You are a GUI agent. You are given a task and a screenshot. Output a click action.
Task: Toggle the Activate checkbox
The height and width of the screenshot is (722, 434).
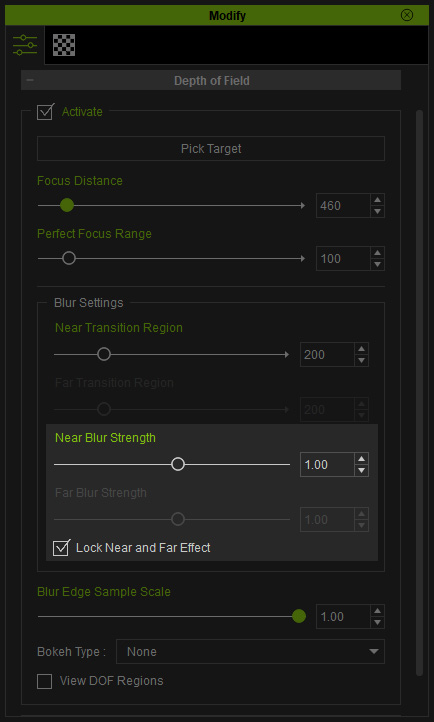[45, 111]
